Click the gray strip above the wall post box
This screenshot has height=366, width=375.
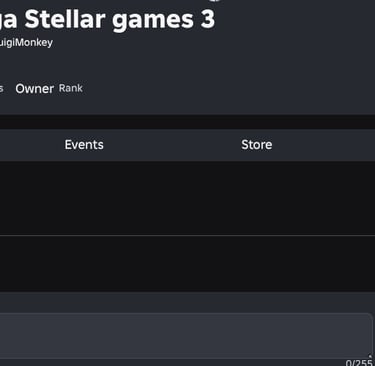pyautogui.click(x=187, y=302)
